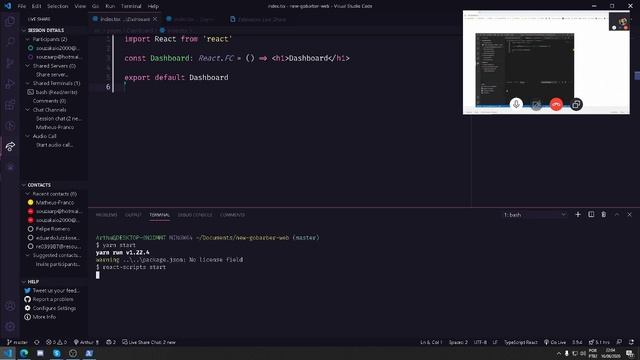Click the 'Share server...' link
The height and width of the screenshot is (360, 640).
[52, 75]
